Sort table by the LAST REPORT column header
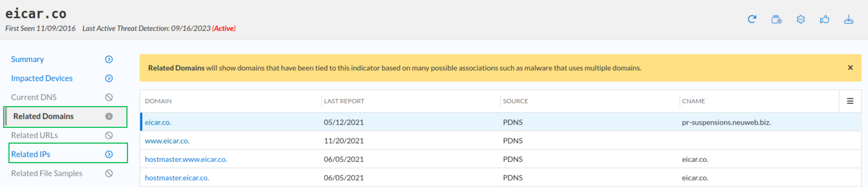868x188 pixels. 344,101
